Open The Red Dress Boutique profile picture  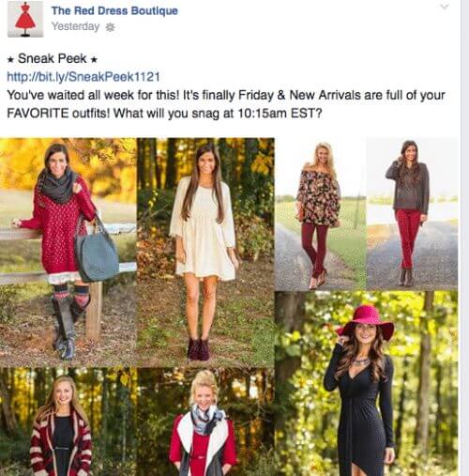click(25, 20)
